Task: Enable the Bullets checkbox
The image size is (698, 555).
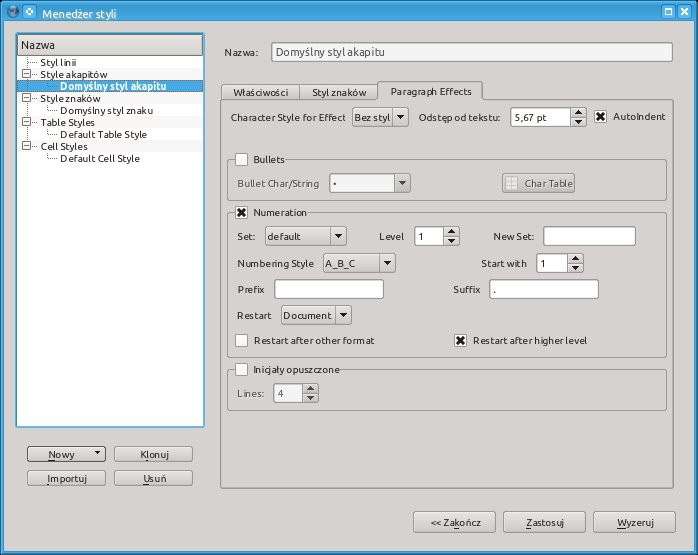Action: tap(241, 160)
